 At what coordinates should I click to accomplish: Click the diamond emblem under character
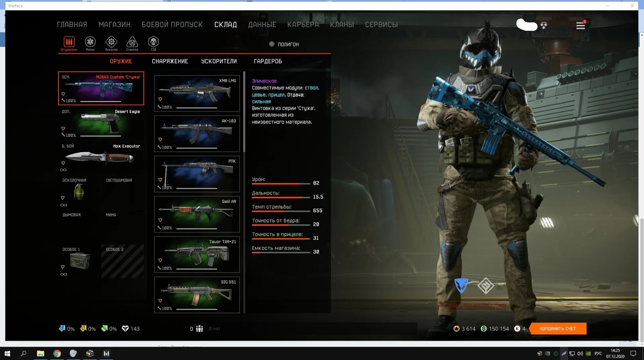(x=486, y=286)
